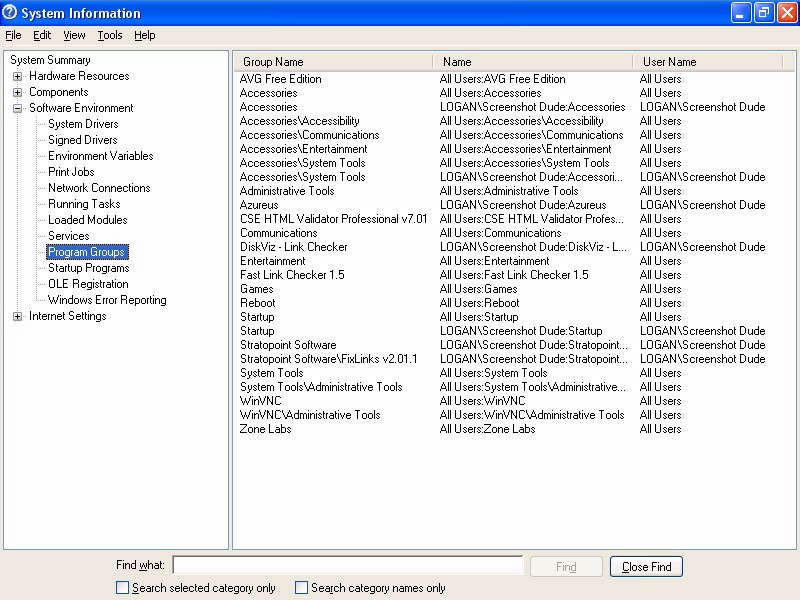Click the All Users:Entertainment name cell
This screenshot has width=800, height=600.
coord(494,261)
